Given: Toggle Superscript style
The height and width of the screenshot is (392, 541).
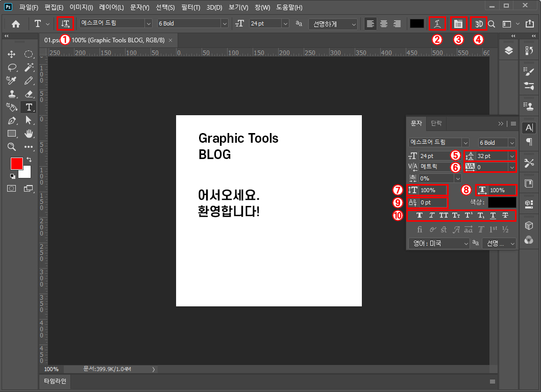Looking at the screenshot, I should pyautogui.click(x=469, y=215).
